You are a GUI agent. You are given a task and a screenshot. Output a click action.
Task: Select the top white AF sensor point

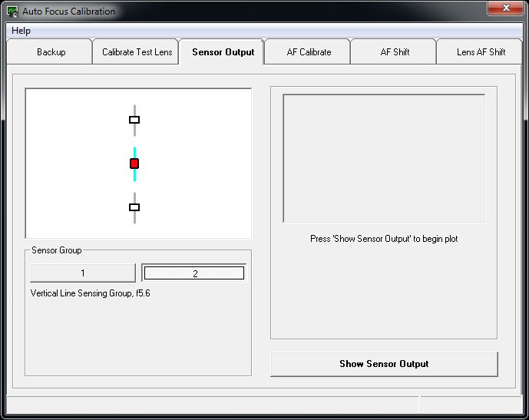click(x=134, y=120)
